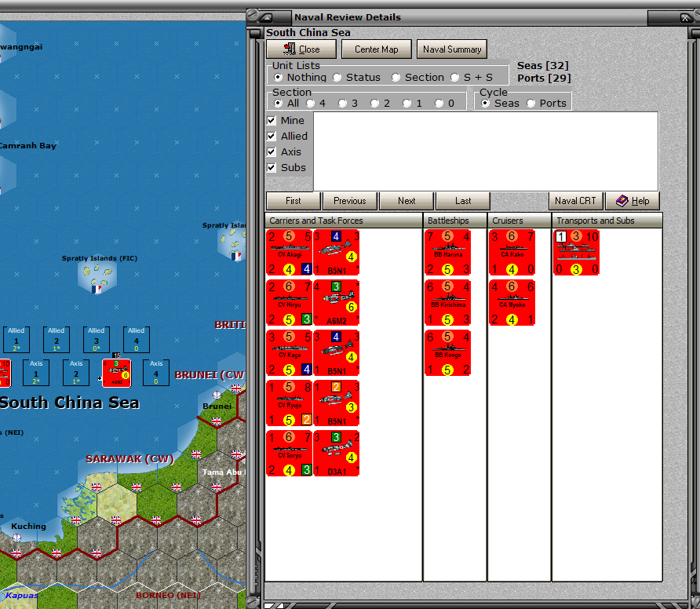The width and height of the screenshot is (700, 609).
Task: Click the Axis 4 sea box on the map
Action: tap(156, 372)
